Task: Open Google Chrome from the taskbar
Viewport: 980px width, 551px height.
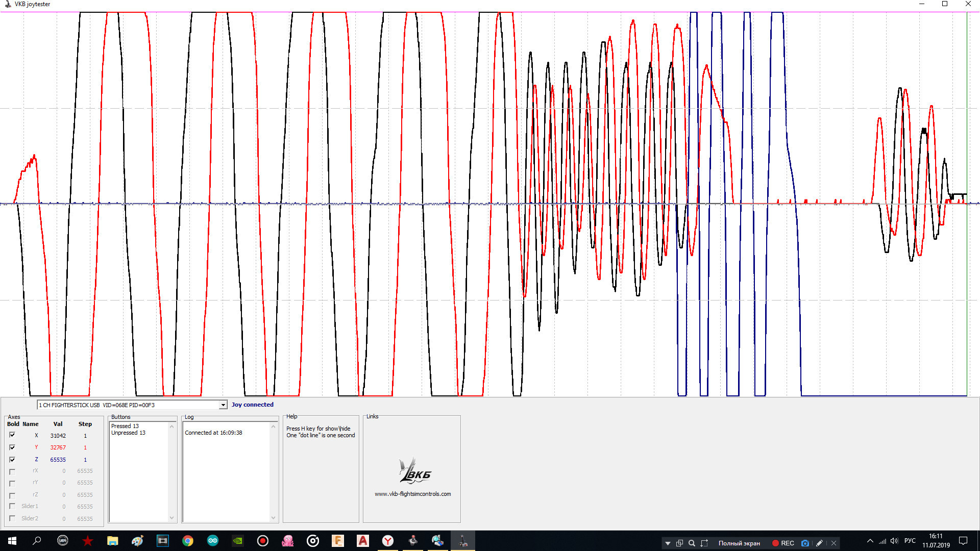Action: (x=188, y=541)
